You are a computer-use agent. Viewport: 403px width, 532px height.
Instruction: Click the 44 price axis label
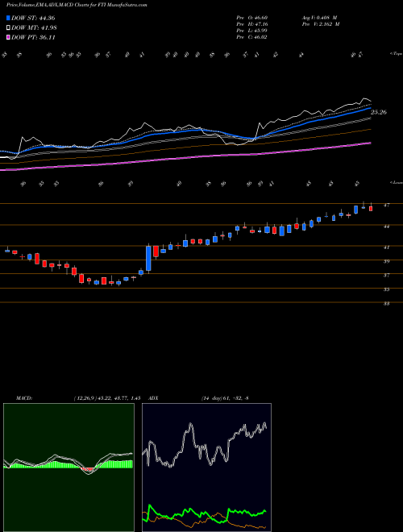tap(386, 227)
